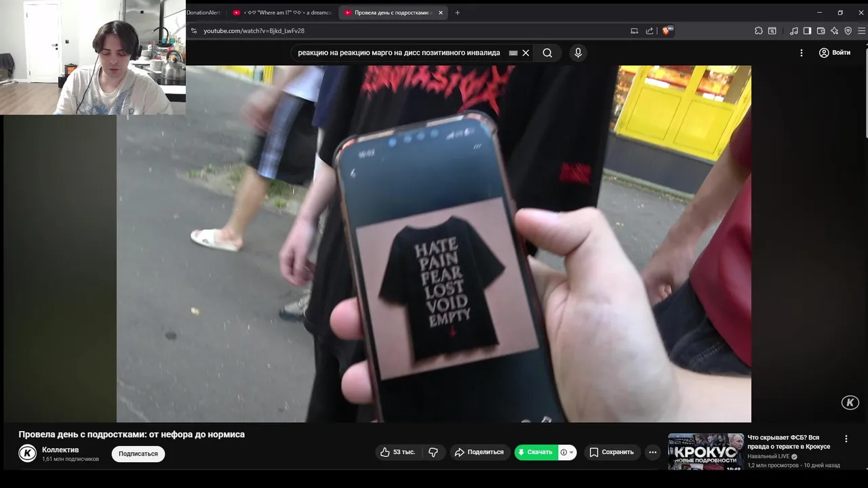Viewport: 868px width, 488px height.
Task: Open the more actions ellipsis button
Action: [652, 452]
